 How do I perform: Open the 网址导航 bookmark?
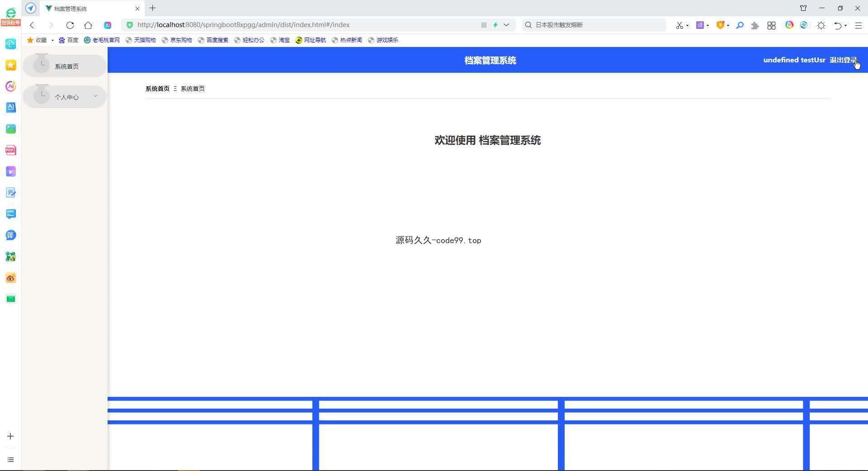point(311,40)
